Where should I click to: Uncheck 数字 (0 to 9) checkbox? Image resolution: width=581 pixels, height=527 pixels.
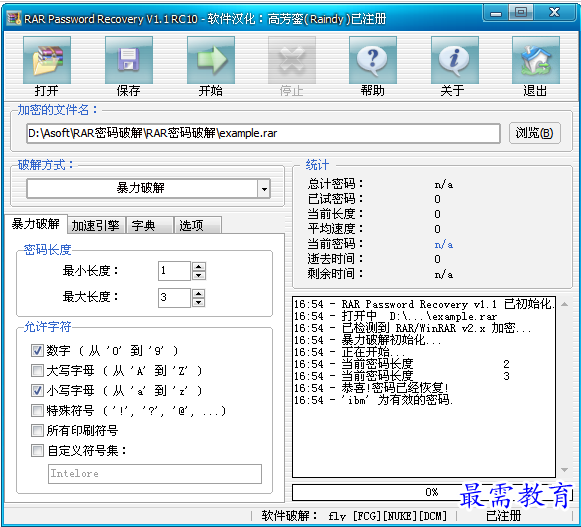(x=37, y=350)
